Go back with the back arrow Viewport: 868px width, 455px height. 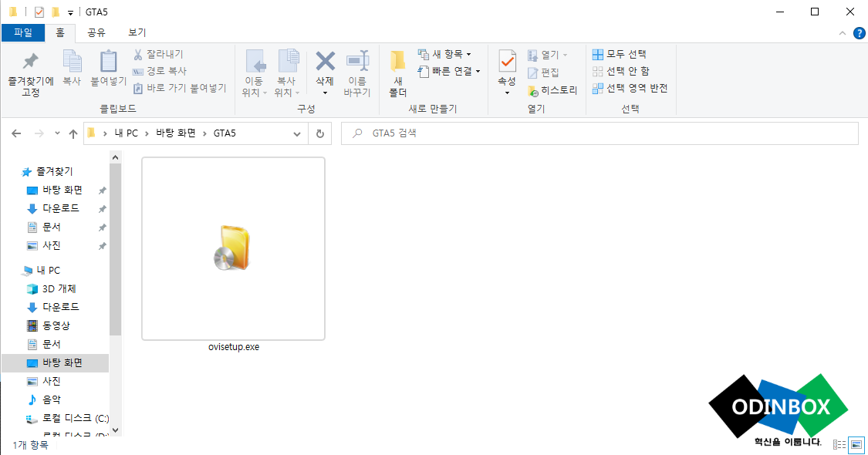point(17,133)
